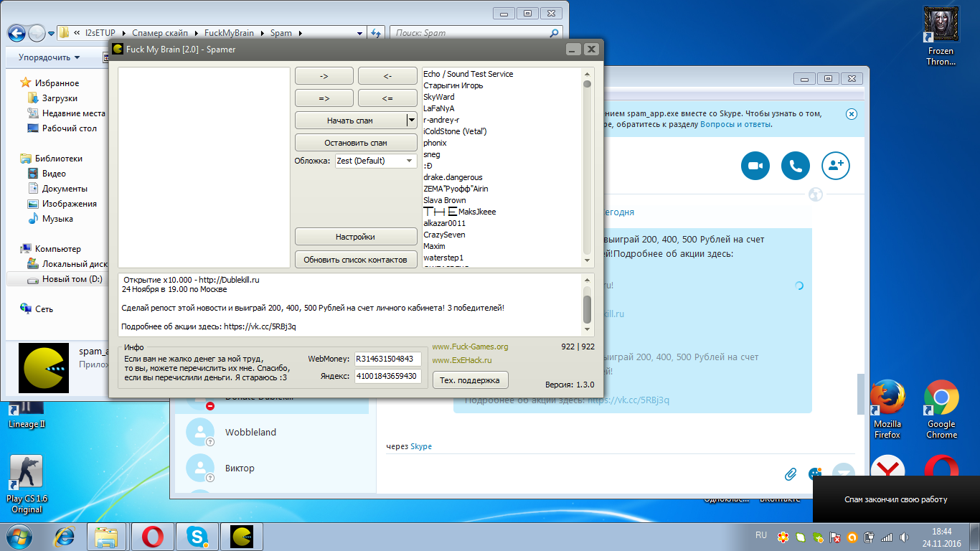Go to Спамер скайп in the breadcrumb
The image size is (980, 551).
160,33
